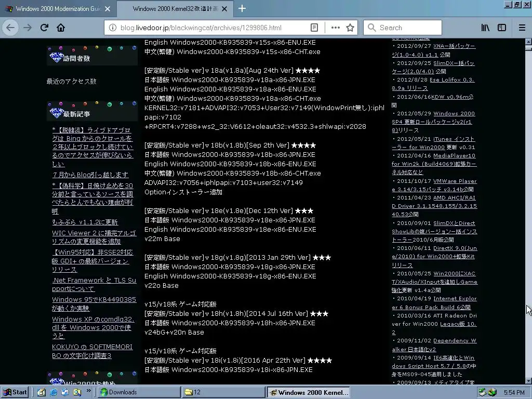
Task: Open KDW v0.96m link
Action: pos(452,97)
